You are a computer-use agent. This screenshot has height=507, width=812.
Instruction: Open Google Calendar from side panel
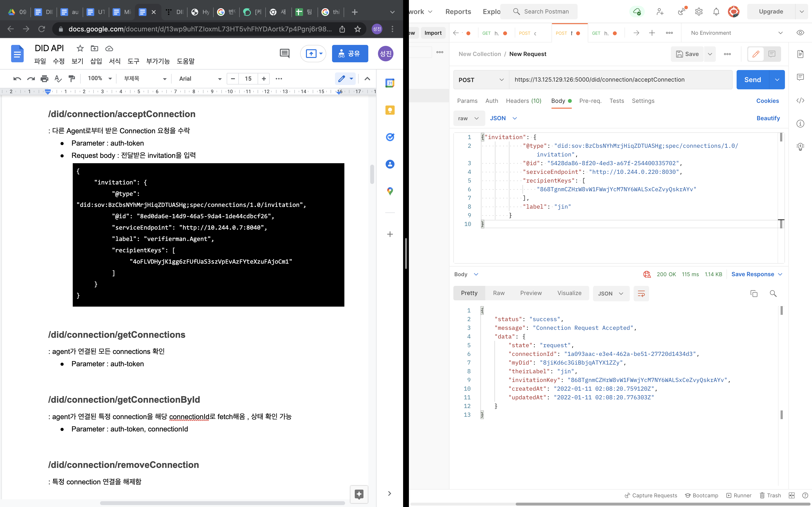[x=390, y=83]
